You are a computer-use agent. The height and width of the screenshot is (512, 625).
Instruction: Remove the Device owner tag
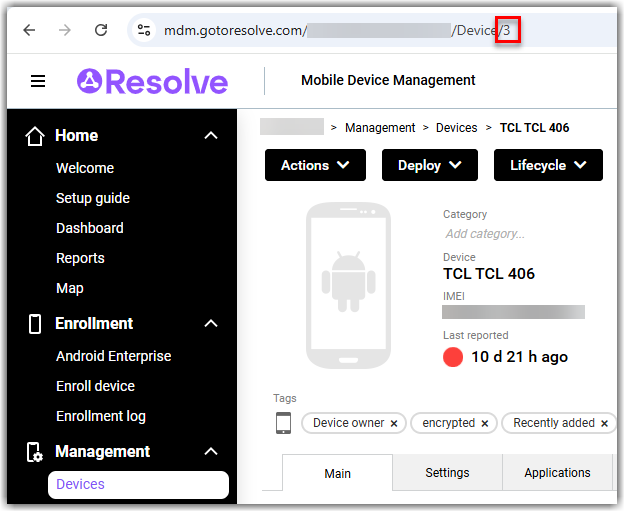pyautogui.click(x=394, y=424)
